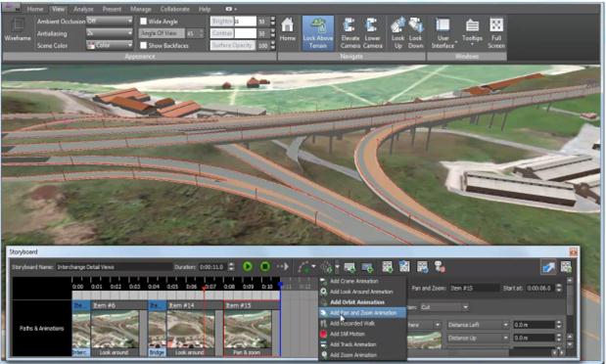Click the Full Screen icon
Screen dimensions: 606x364
(x=496, y=33)
